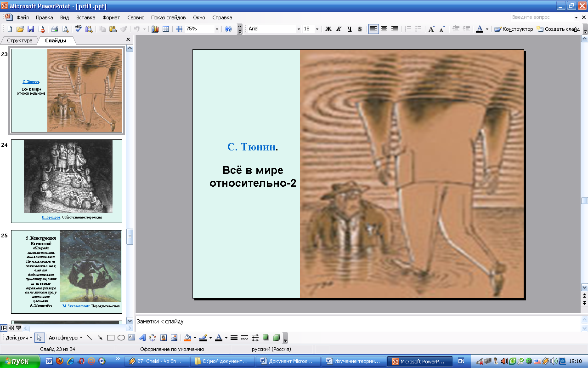The width and height of the screenshot is (588, 368).
Task: Insert a chart using the chart icon
Action: [x=155, y=29]
